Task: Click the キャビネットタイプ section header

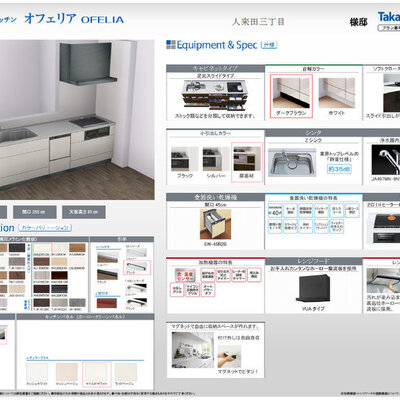Action: [x=215, y=68]
